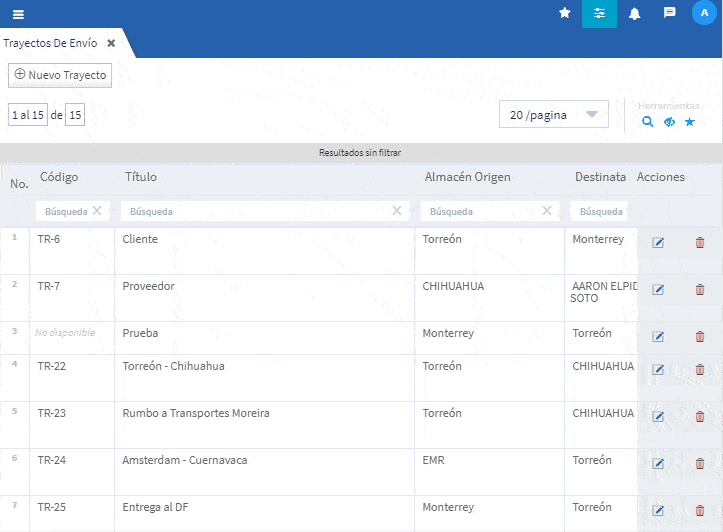Open the hamburger main menu
This screenshot has width=723, height=532.
18,14
